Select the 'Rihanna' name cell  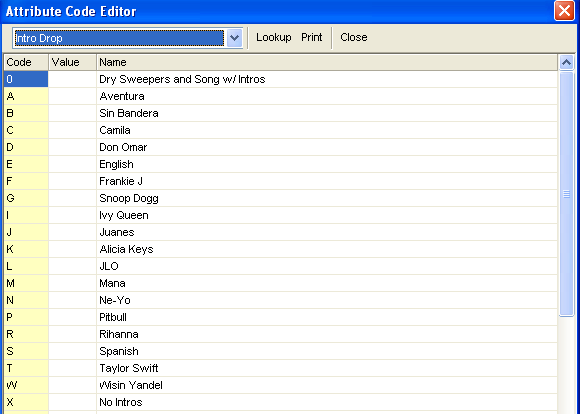click(327, 334)
